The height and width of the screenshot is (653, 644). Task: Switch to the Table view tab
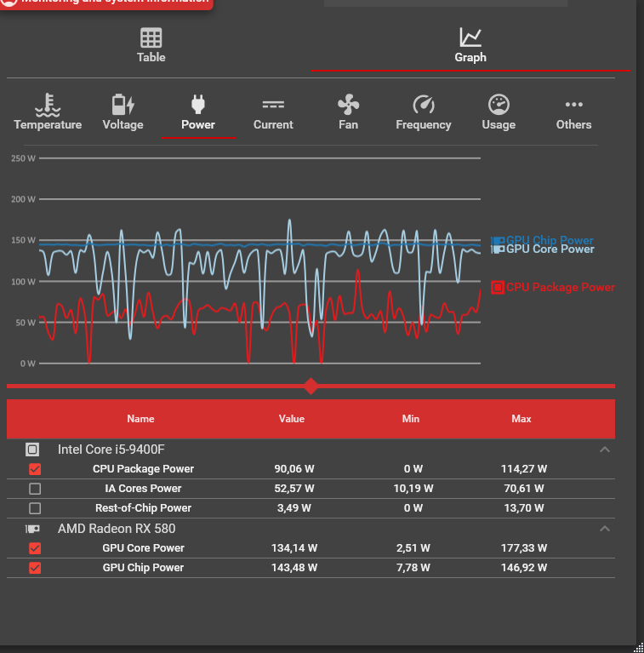(x=151, y=45)
